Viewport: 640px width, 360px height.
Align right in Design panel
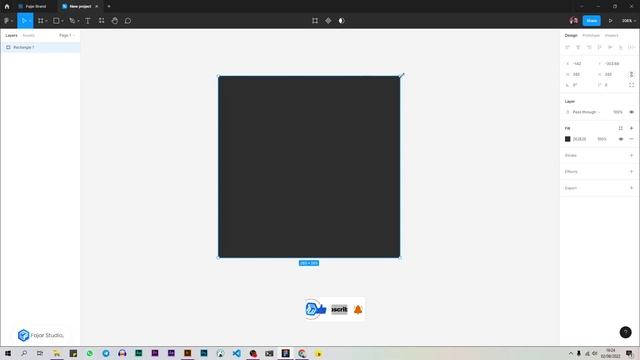coord(589,47)
